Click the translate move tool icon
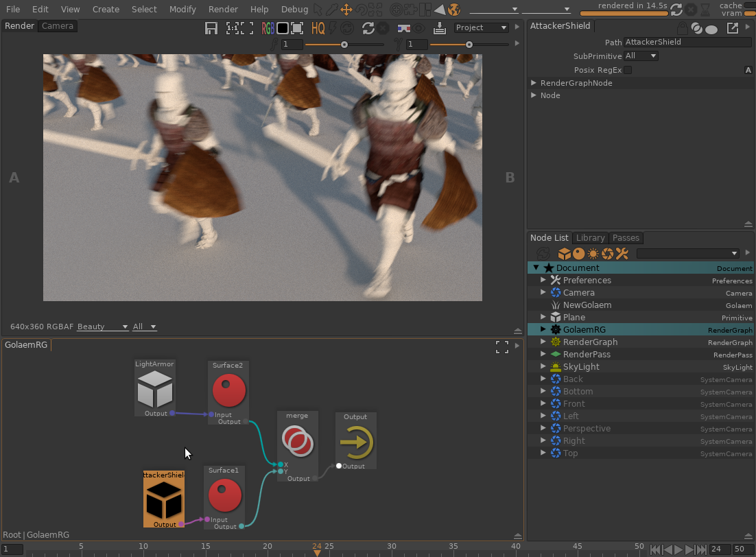 (346, 10)
